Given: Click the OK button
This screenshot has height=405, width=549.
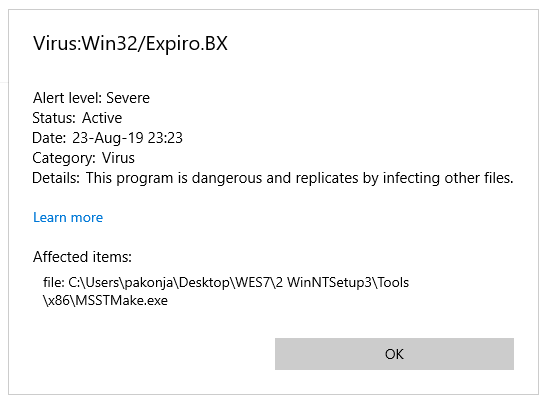Looking at the screenshot, I should (394, 354).
